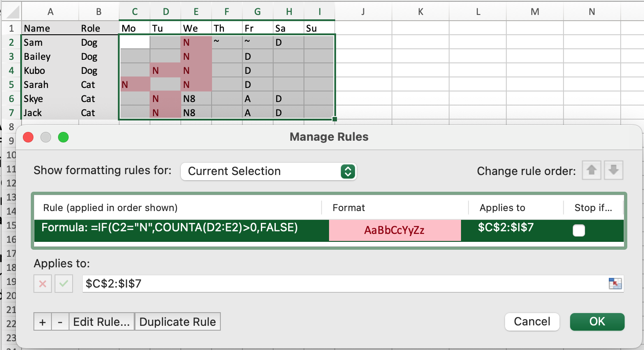This screenshot has width=644, height=350.
Task: Click the row header for row 5
Action: point(11,84)
